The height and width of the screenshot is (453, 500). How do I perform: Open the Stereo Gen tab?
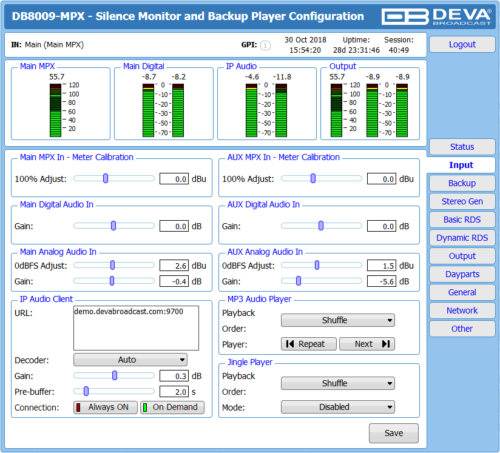point(462,201)
